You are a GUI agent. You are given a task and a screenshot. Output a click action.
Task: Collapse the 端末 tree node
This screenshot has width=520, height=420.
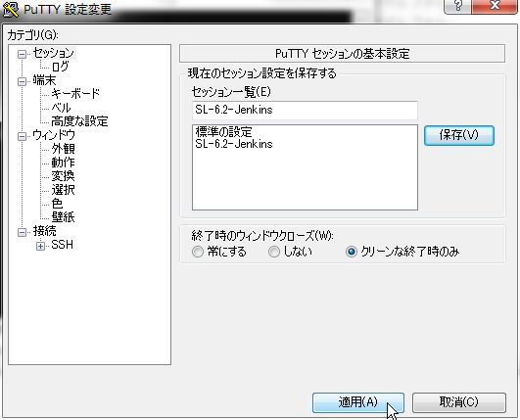click(22, 81)
